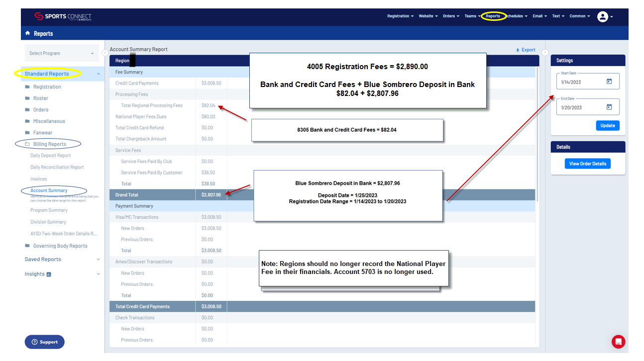This screenshot has width=644, height=361.
Task: Click the Update button
Action: point(608,125)
